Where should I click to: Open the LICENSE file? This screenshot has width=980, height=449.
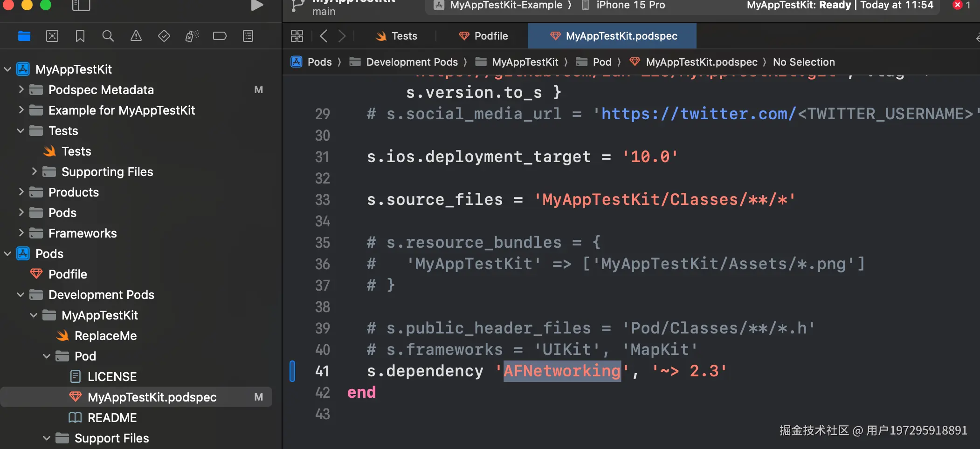click(103, 377)
